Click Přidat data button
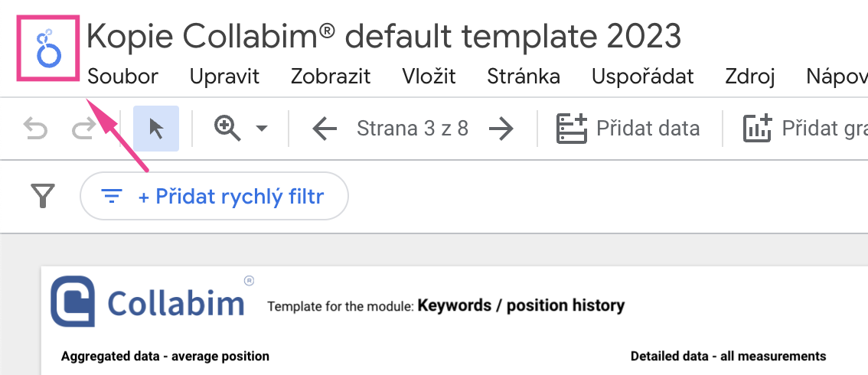868x375 pixels. point(628,129)
